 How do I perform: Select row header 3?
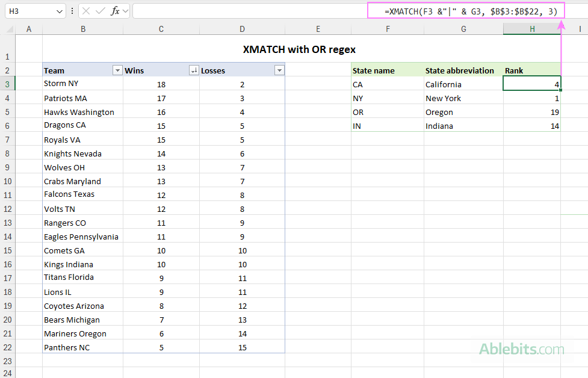click(x=8, y=84)
